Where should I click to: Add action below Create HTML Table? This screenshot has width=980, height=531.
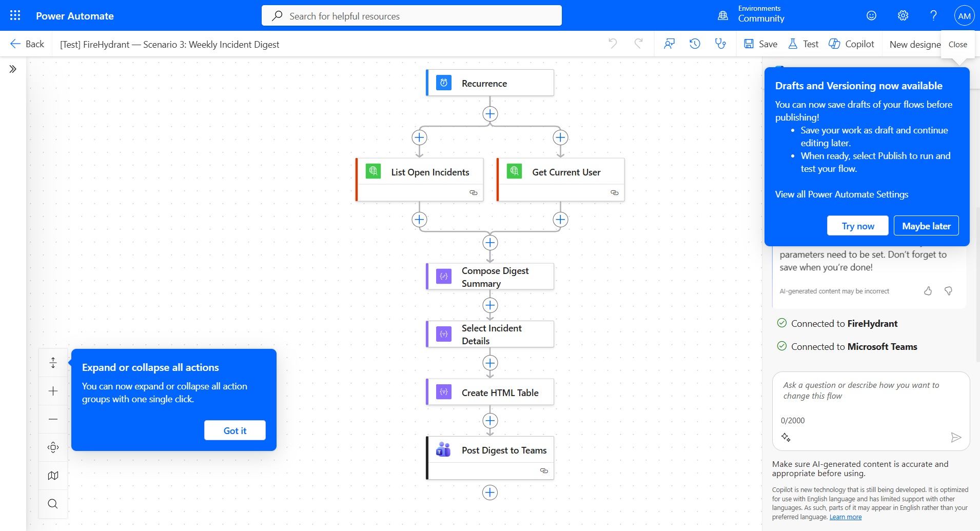coord(490,421)
